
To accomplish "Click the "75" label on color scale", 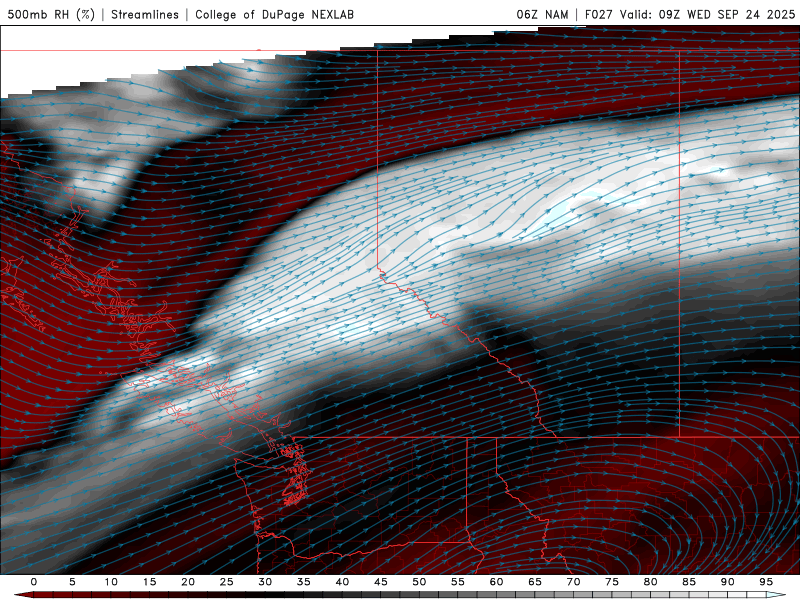I will point(612,582).
